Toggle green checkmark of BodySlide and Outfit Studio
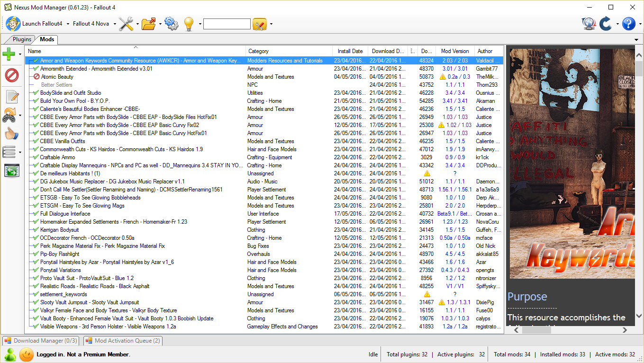The width and height of the screenshot is (644, 363). (36, 93)
